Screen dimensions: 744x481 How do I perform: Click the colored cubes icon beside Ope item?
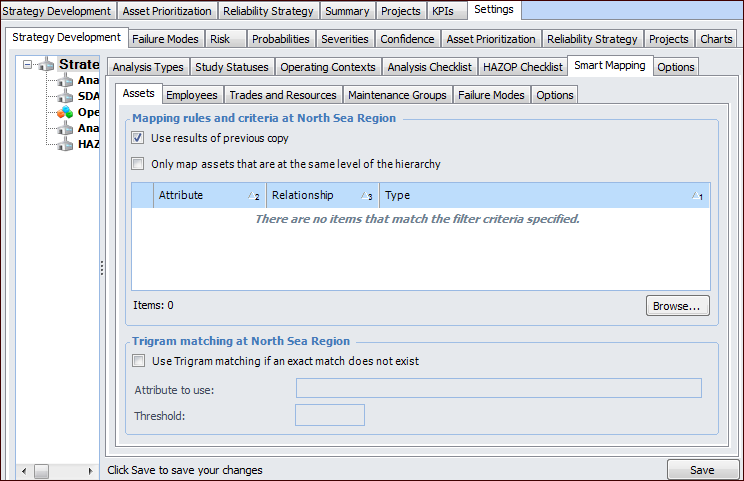tap(66, 112)
